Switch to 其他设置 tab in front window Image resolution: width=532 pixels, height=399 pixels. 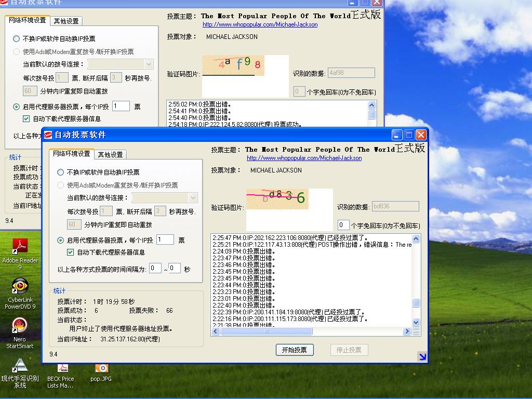tap(110, 154)
